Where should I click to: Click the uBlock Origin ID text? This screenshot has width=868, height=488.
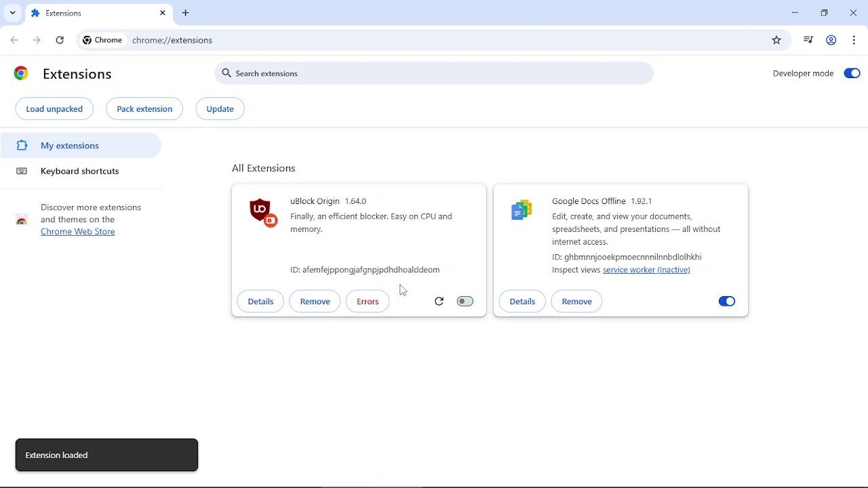[365, 270]
